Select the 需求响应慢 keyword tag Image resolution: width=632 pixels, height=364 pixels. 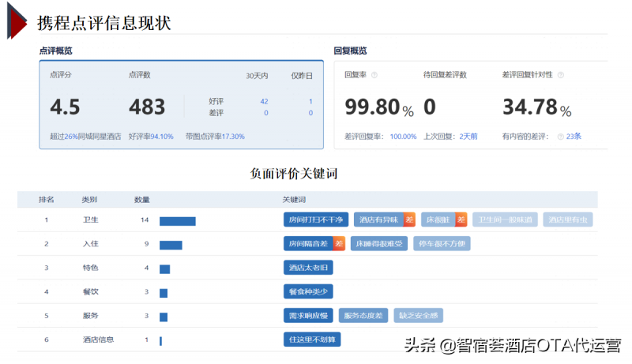pos(308,315)
